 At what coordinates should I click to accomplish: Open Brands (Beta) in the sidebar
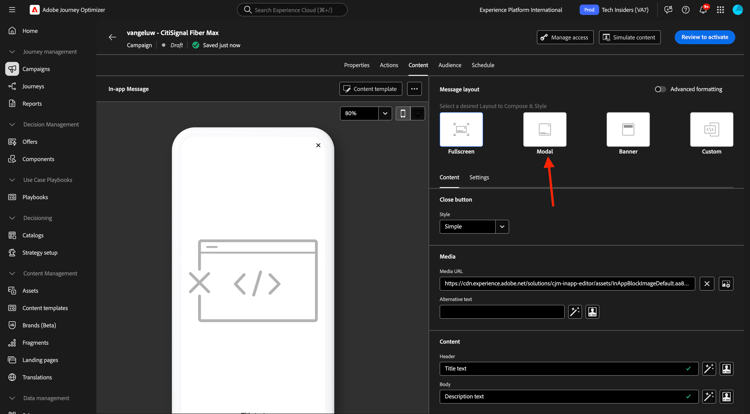(x=39, y=326)
